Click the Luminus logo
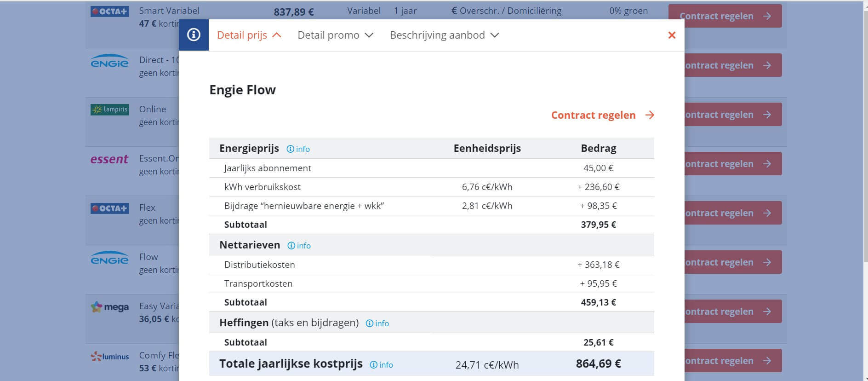 109,356
